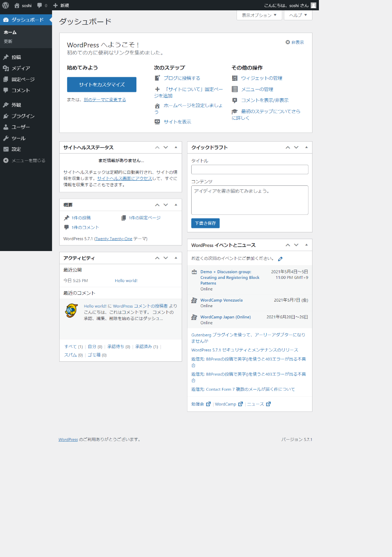This screenshot has width=392, height=557.
Task: Click the 固定ページ icon in sidebar
Action: pyautogui.click(x=6, y=79)
